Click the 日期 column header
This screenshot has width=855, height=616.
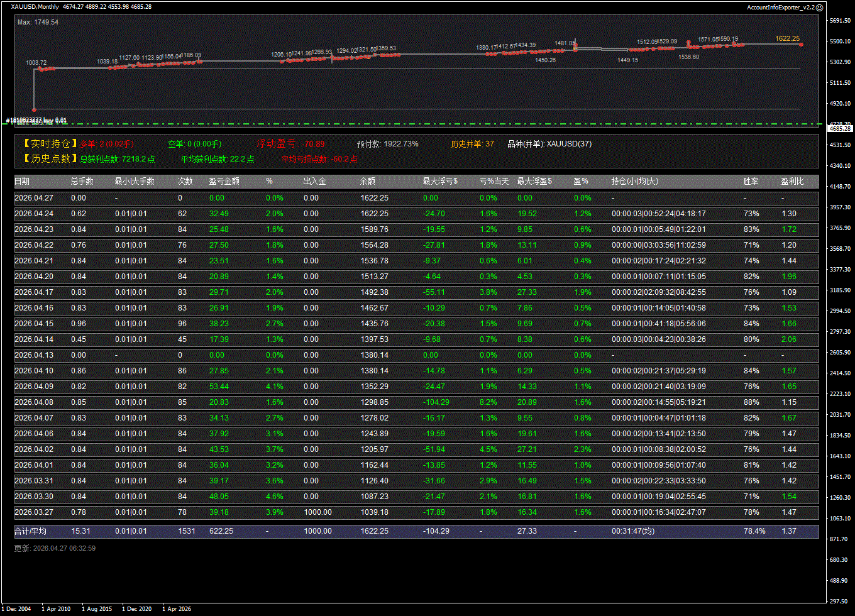(x=22, y=182)
